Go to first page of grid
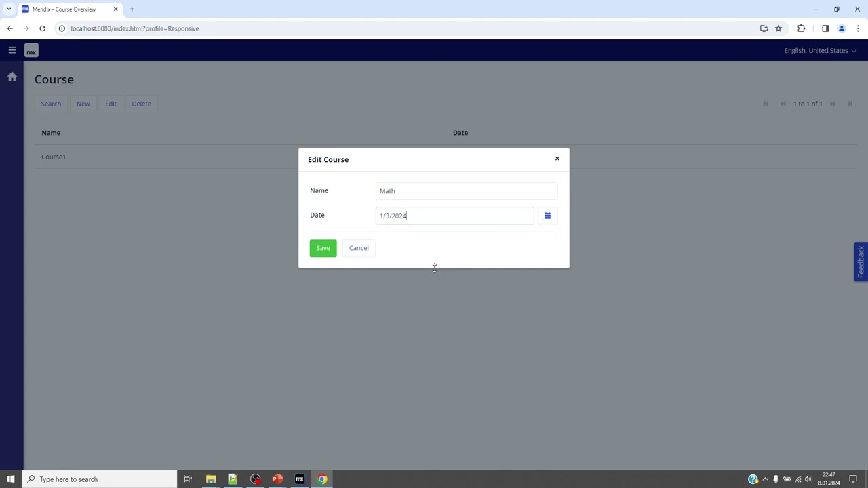 (x=766, y=104)
